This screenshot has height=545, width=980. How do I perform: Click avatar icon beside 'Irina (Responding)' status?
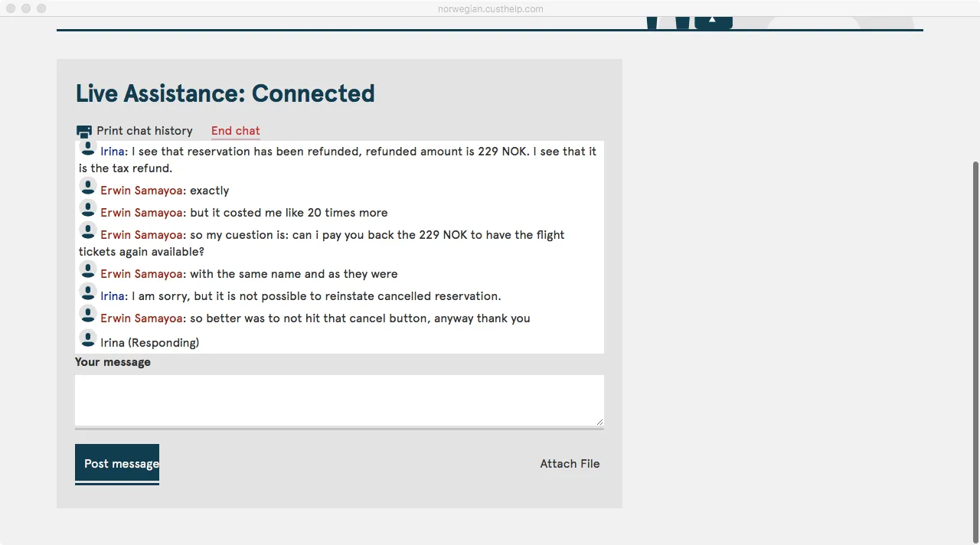point(88,338)
